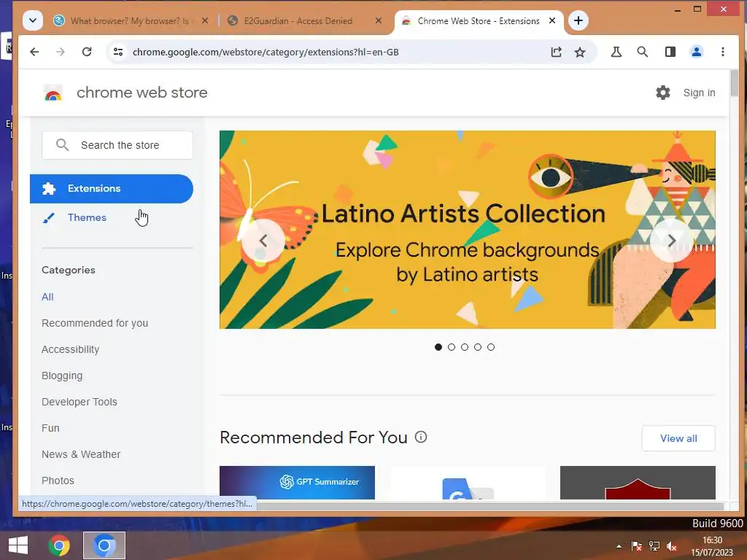Open the Google Translate-style extension card

(x=468, y=483)
